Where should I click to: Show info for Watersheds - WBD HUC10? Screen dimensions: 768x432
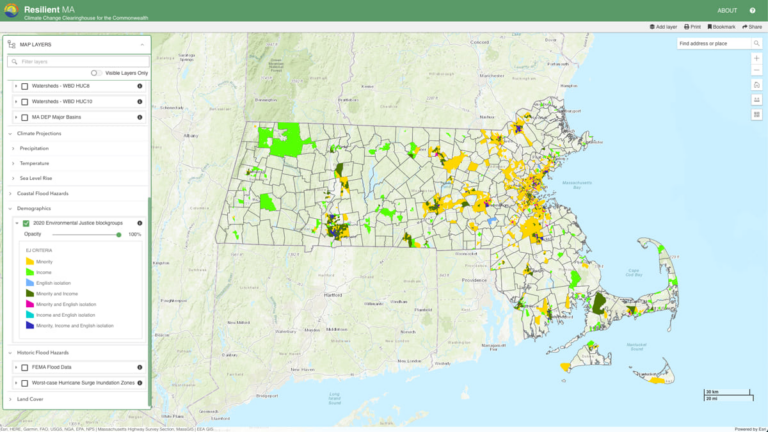(x=140, y=102)
